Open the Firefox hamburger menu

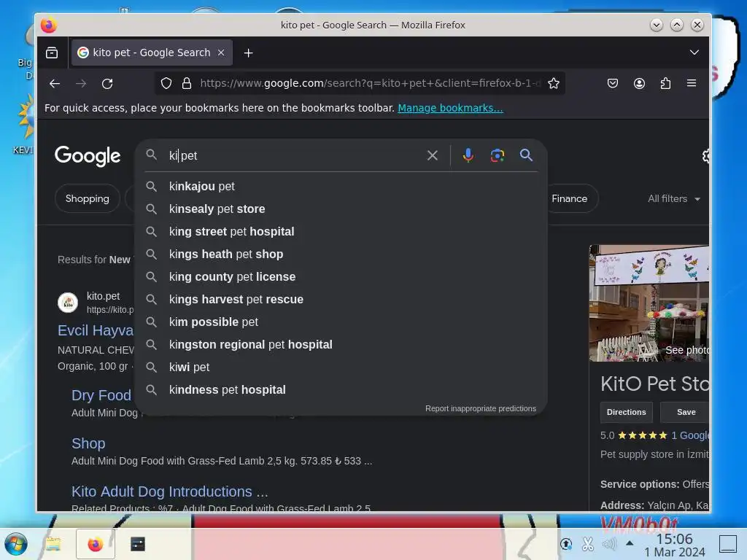coord(692,83)
